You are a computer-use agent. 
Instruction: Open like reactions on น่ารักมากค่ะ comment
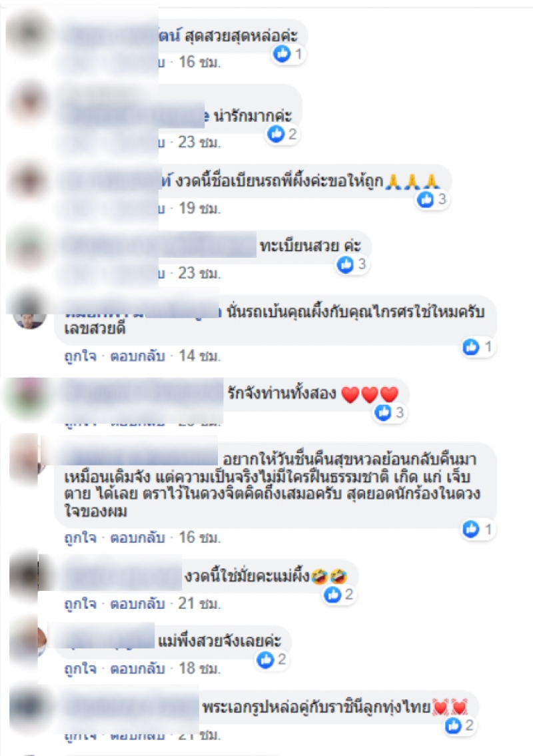(x=282, y=134)
